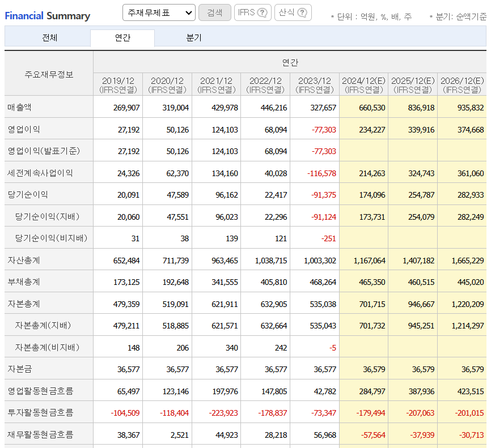The image size is (491, 448).
Task: Click the 2020/12 column header
Action: (x=167, y=85)
